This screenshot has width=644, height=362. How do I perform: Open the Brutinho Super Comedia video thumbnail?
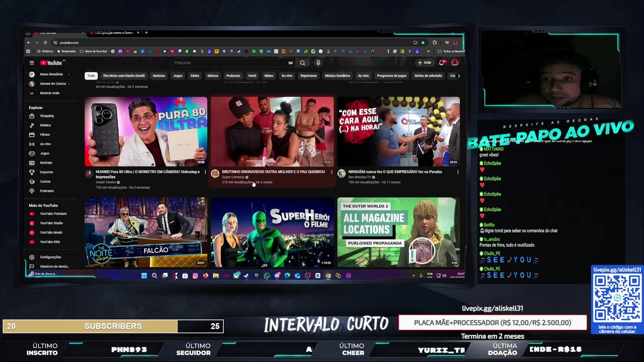272,132
